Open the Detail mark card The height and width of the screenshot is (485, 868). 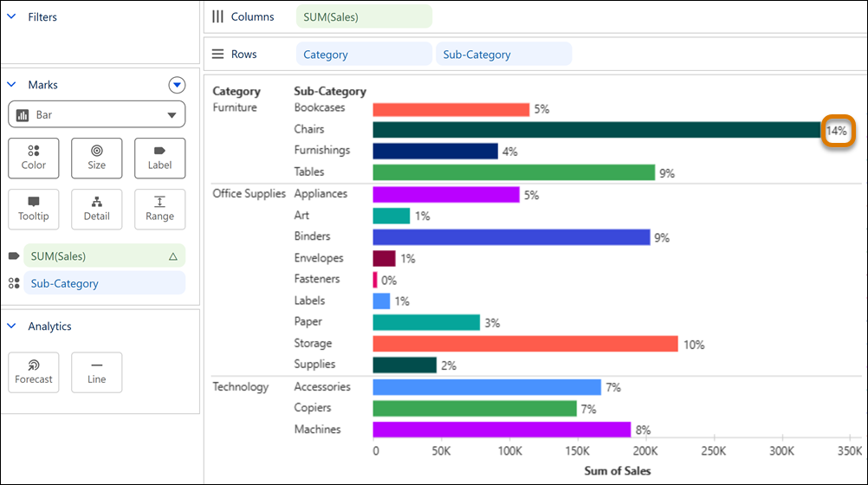[96, 210]
